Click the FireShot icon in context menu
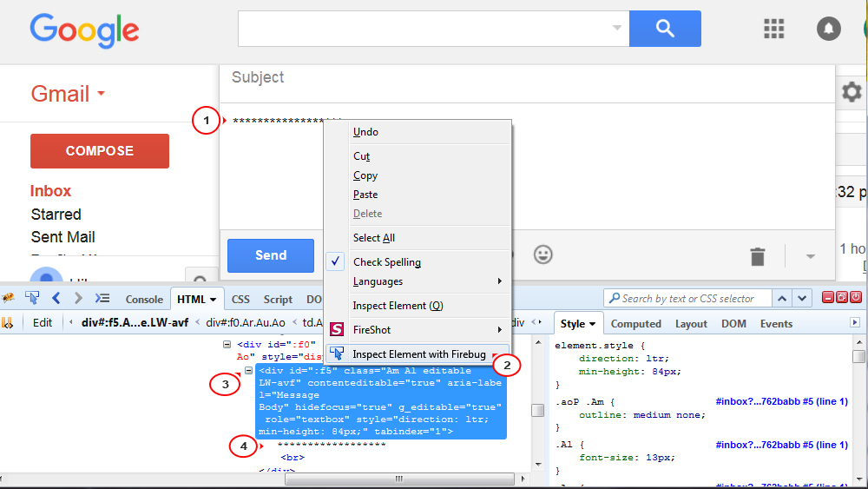 (337, 329)
